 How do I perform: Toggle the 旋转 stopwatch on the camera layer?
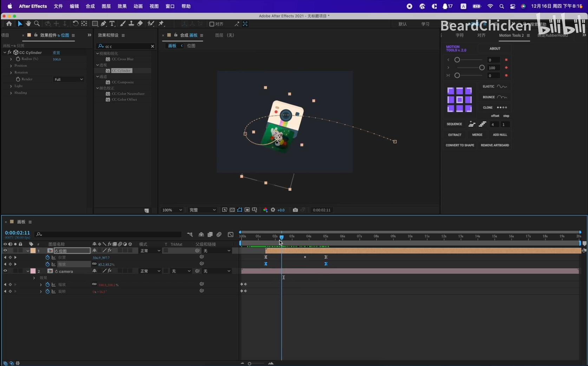pos(47,291)
